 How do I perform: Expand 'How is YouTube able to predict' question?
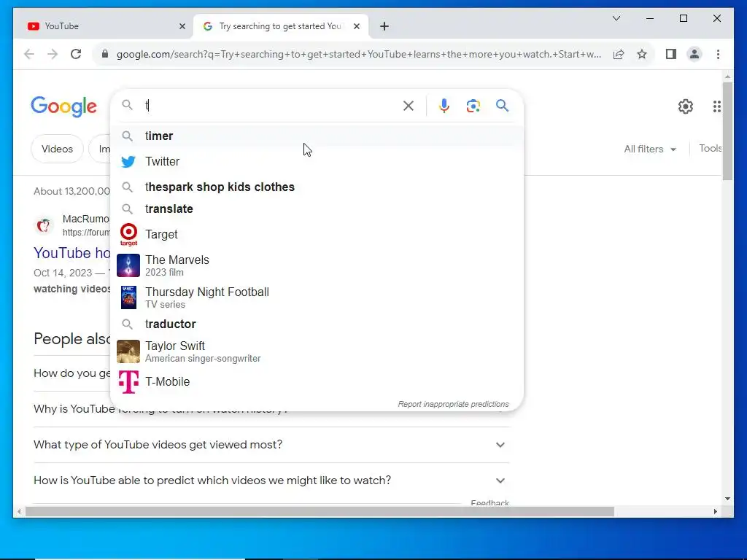271,481
